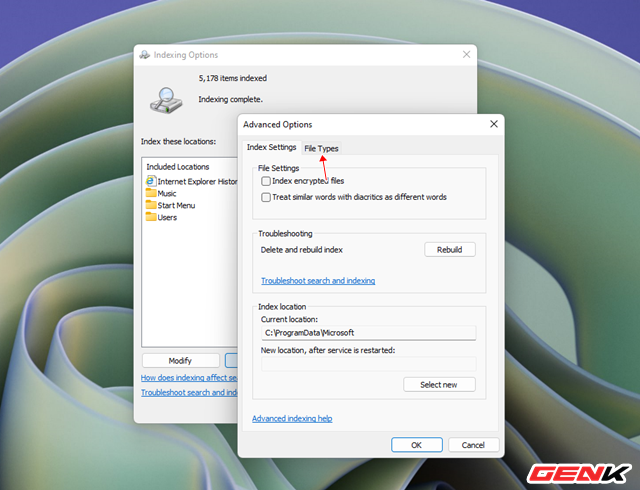
Task: Select the Users location entry text
Action: coord(167,218)
